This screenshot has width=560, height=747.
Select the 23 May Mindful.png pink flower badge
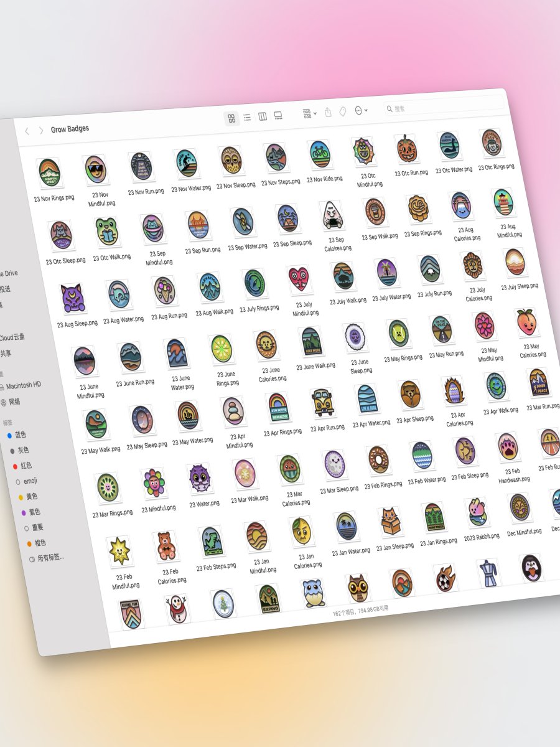[484, 327]
